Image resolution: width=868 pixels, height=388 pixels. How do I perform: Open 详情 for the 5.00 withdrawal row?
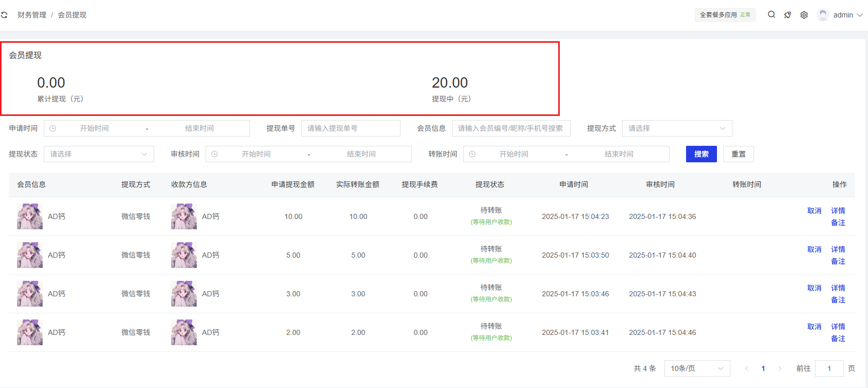[x=838, y=249]
